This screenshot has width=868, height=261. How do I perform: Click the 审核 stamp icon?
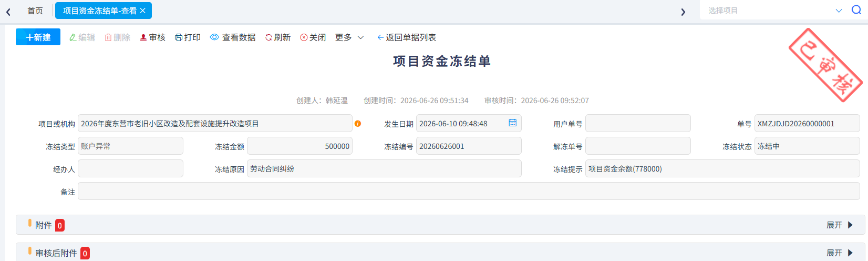(143, 37)
